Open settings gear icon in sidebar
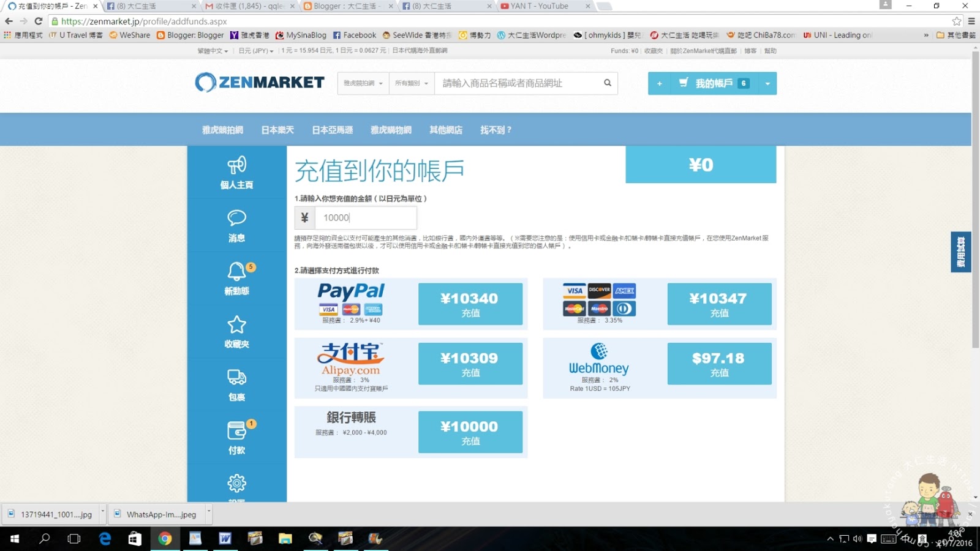The height and width of the screenshot is (551, 980). [236, 484]
